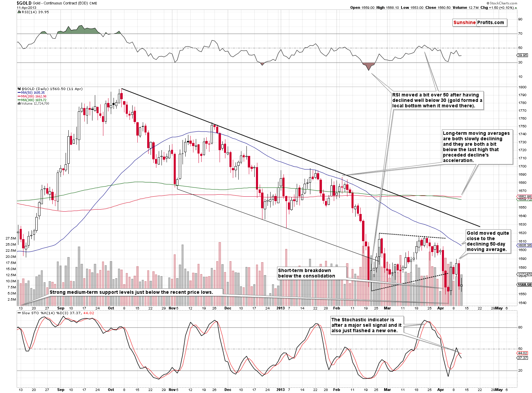532x393 pixels.
Task: Click the 20 level label on stochastic axis
Action: tap(520, 370)
